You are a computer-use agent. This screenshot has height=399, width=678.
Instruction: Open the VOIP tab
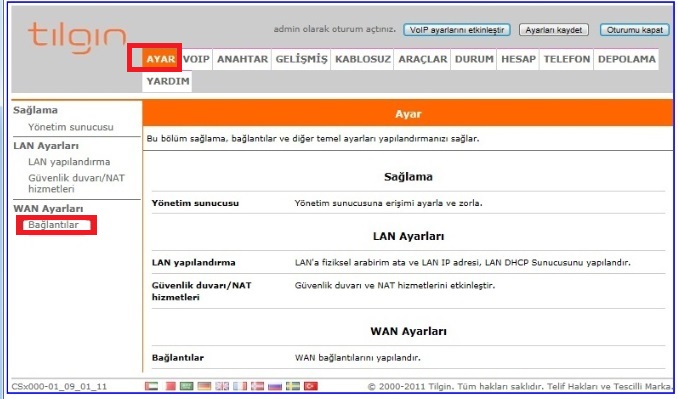[196, 59]
